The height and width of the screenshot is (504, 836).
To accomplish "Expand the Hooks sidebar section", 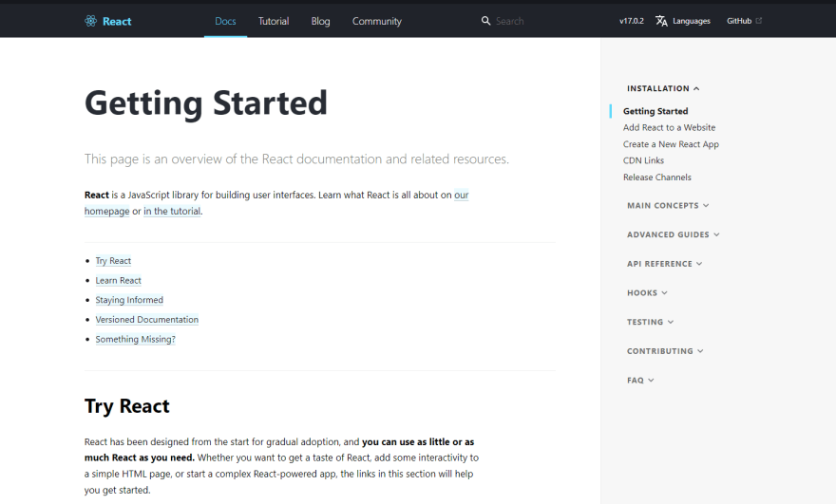I will (x=647, y=293).
